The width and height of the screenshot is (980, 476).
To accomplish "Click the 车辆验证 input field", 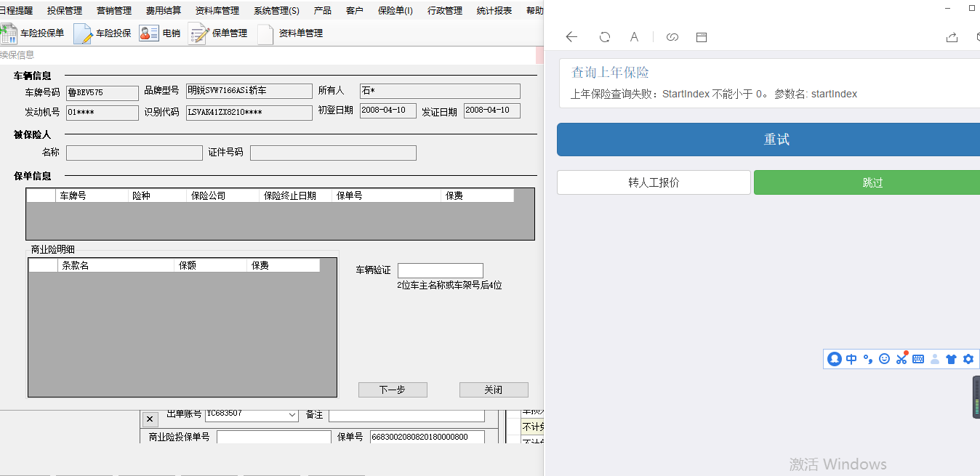I will [x=441, y=270].
